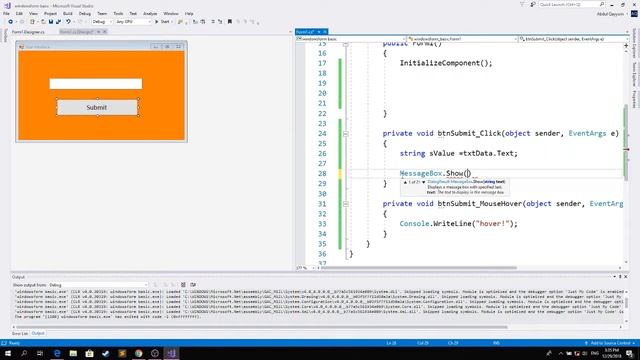
Task: Click the notifications flag icon in the title bar
Action: (x=522, y=4)
